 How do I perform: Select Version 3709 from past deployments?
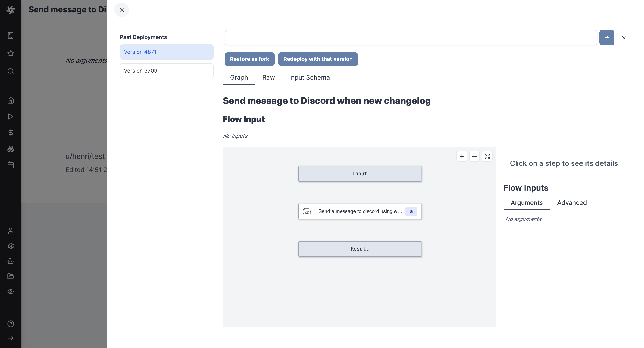pyautogui.click(x=166, y=70)
